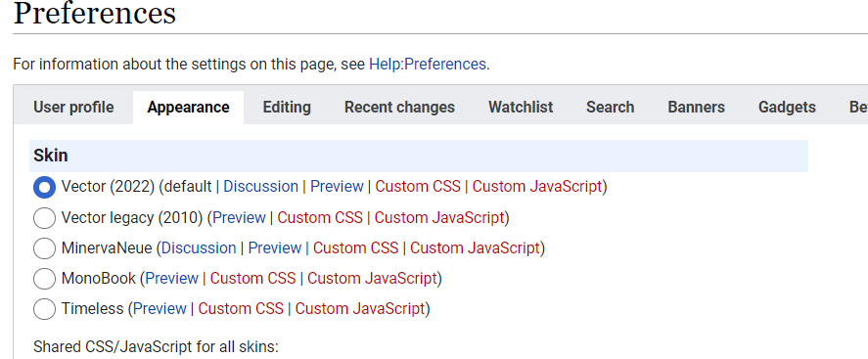868x359 pixels.
Task: Click the 'Vector legacy (2010)' label text
Action: [x=132, y=218]
